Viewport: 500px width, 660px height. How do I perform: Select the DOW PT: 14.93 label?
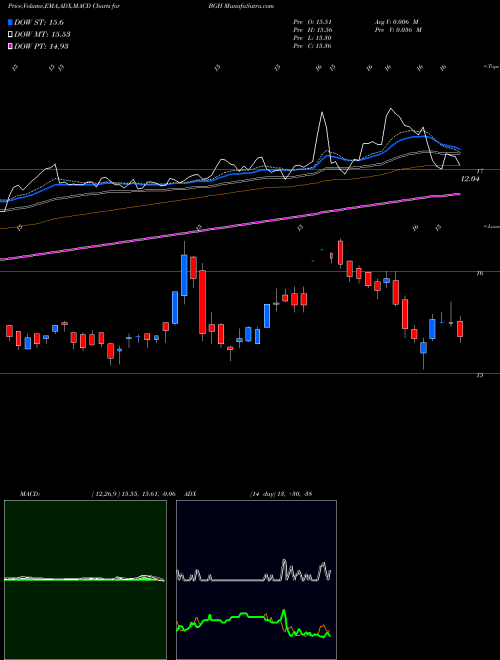41,46
